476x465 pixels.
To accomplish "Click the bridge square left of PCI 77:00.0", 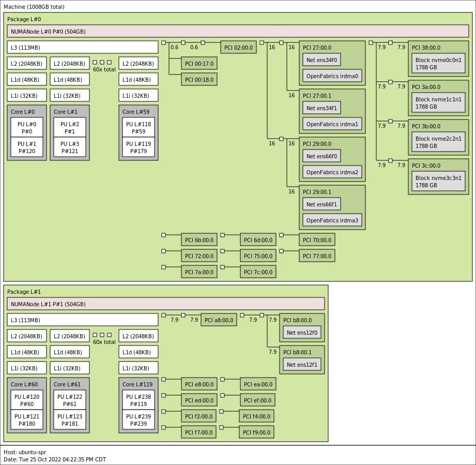I will click(282, 251).
